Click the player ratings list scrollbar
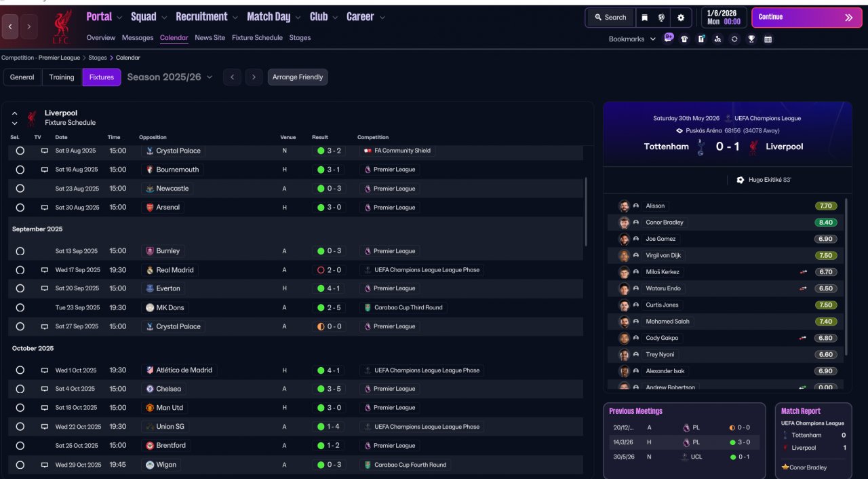This screenshot has height=479, width=868. pyautogui.click(x=846, y=276)
